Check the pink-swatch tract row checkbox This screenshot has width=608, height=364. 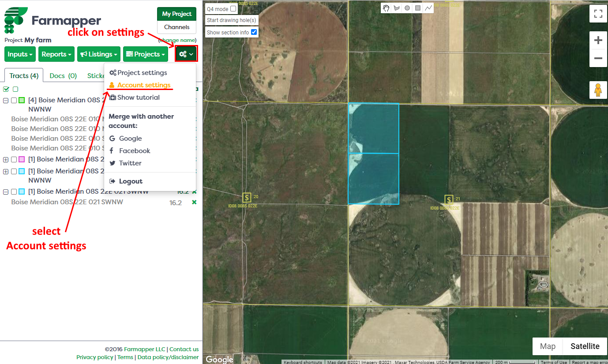pyautogui.click(x=14, y=159)
